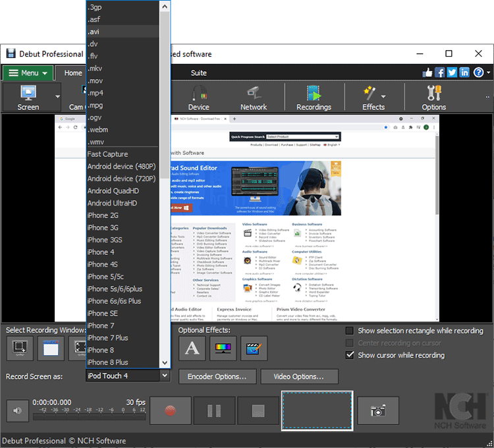Open the video watermark effect icon
The height and width of the screenshot is (448, 494).
click(254, 349)
